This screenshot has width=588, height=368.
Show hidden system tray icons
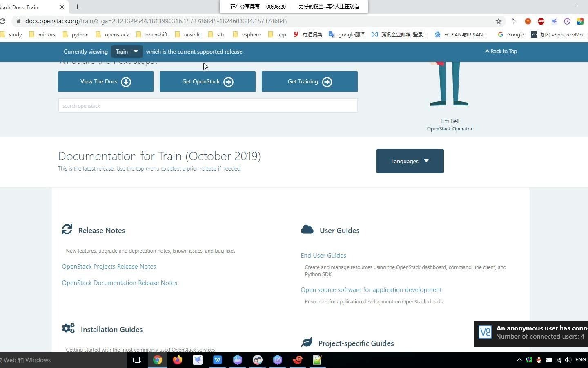point(519,360)
